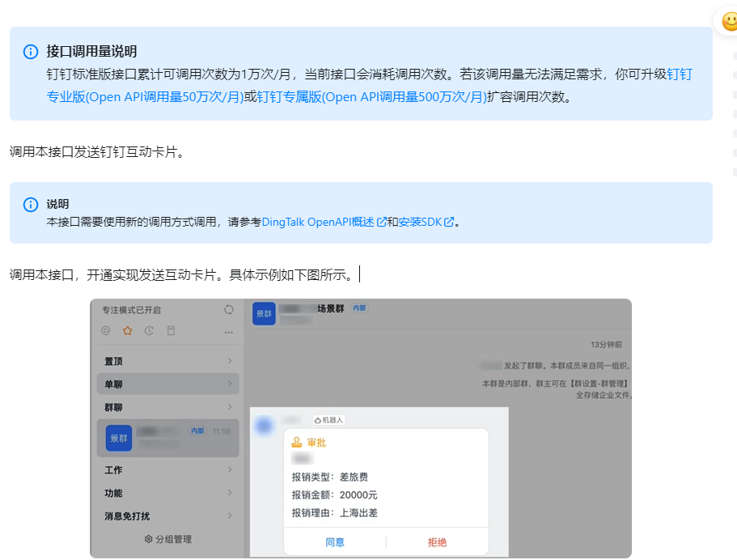The image size is (737, 560).
Task: Expand the 工作 group
Action: click(167, 469)
